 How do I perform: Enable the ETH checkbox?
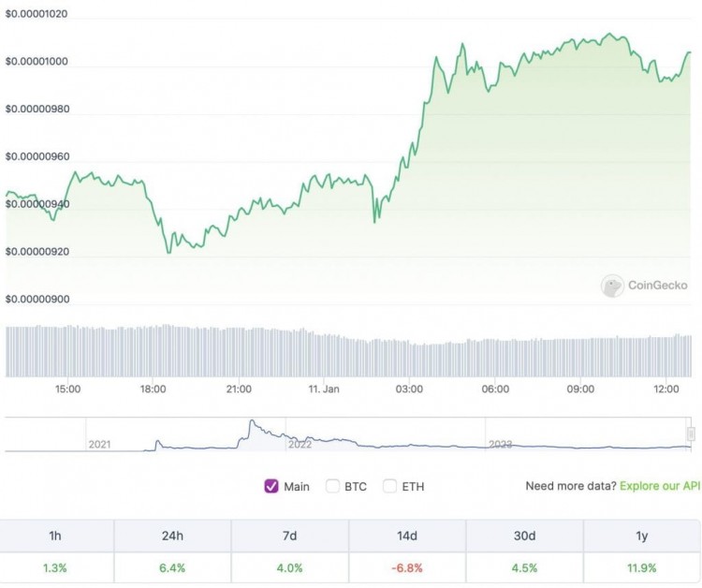click(389, 486)
